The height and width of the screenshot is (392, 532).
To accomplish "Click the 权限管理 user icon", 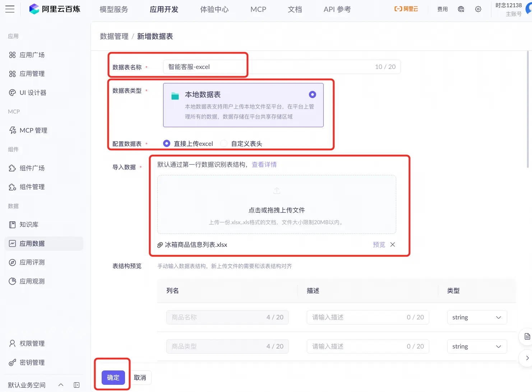I will click(x=12, y=343).
